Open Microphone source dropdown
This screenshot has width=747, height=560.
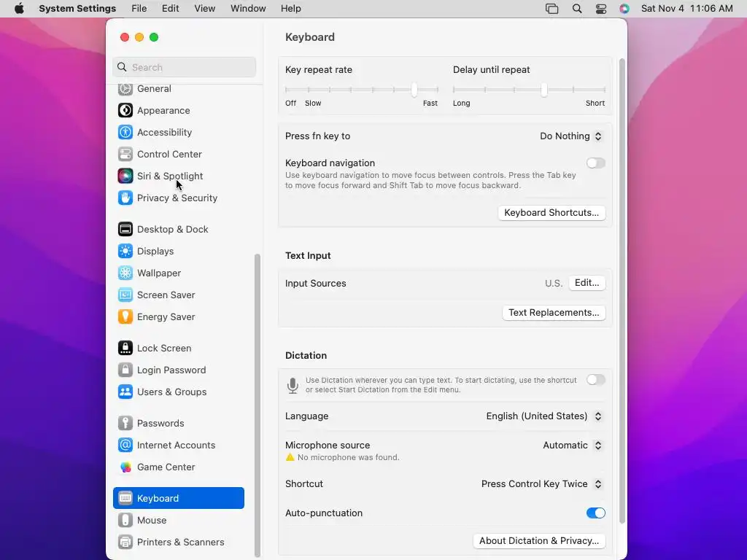point(573,446)
